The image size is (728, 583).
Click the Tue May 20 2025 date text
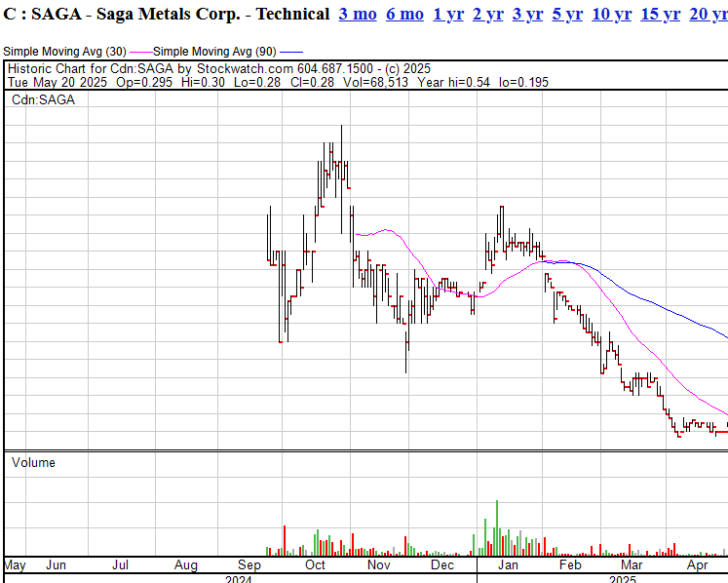[57, 83]
